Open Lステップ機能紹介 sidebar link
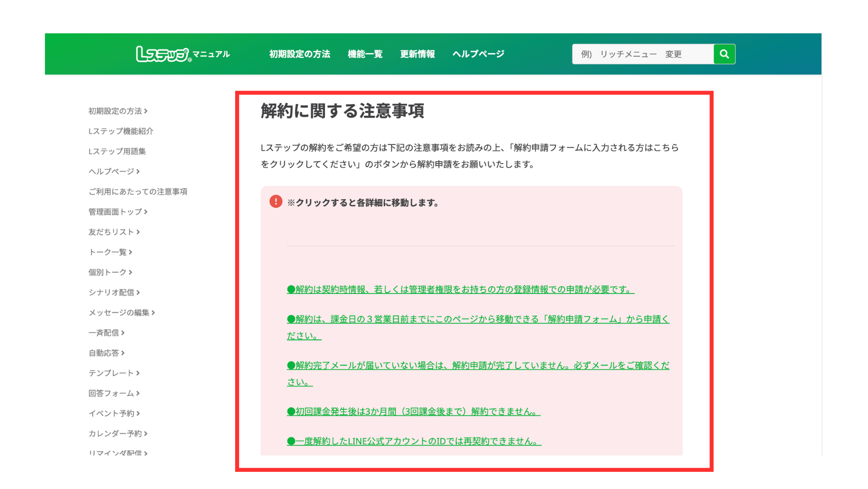The width and height of the screenshot is (868, 489). 121,131
